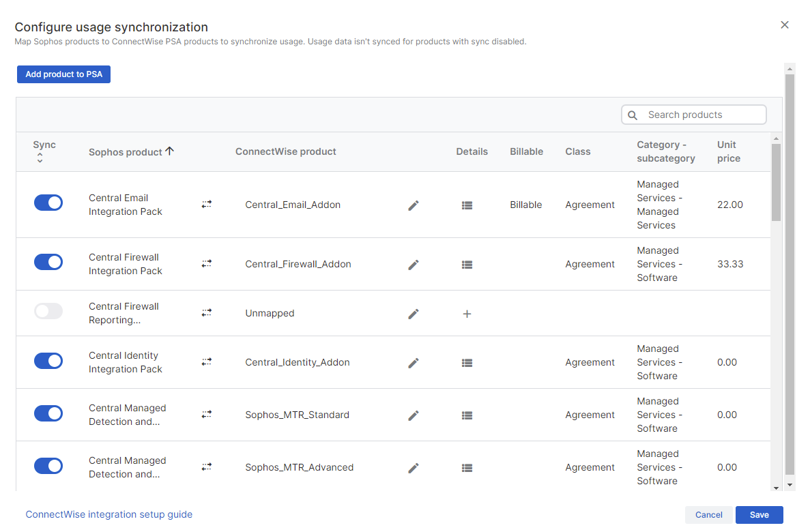Open ConnectWise integration setup guide link
This screenshot has height=532, width=810.
tap(109, 515)
